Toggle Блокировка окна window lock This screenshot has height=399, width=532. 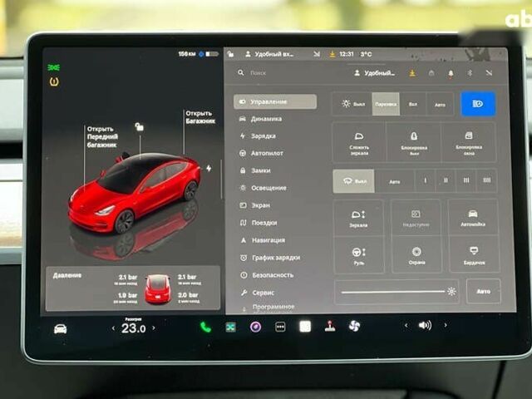click(x=469, y=143)
